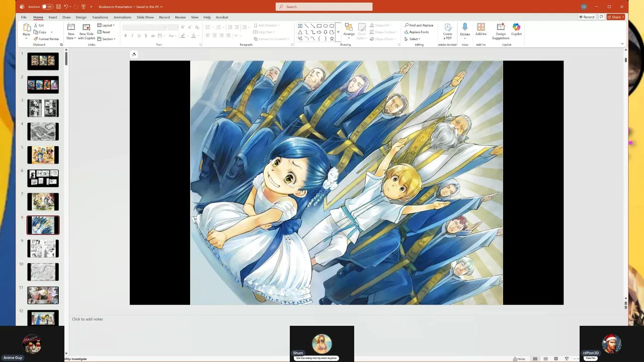Click the Dictate microphone icon
Viewport: 644px width, 362px height.
point(465,27)
